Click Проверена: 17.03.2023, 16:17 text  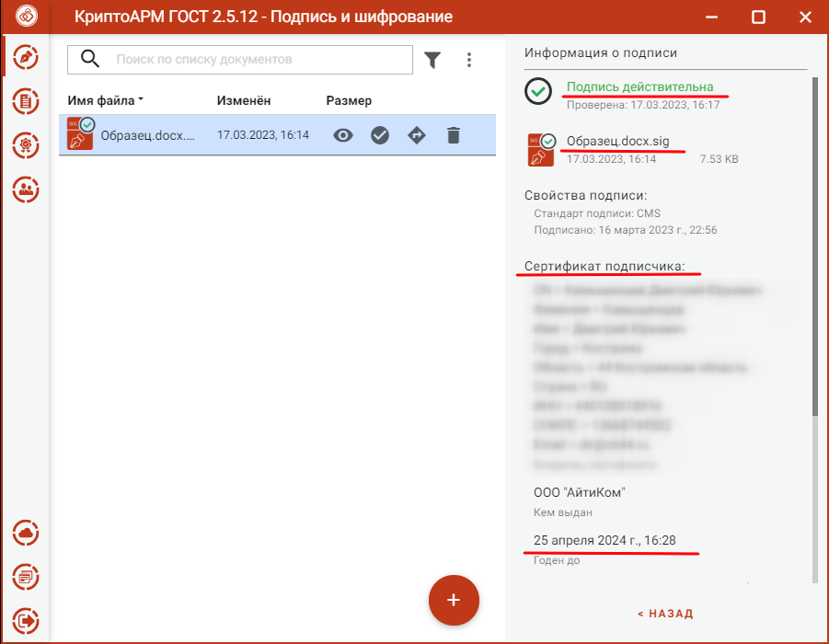tap(643, 105)
